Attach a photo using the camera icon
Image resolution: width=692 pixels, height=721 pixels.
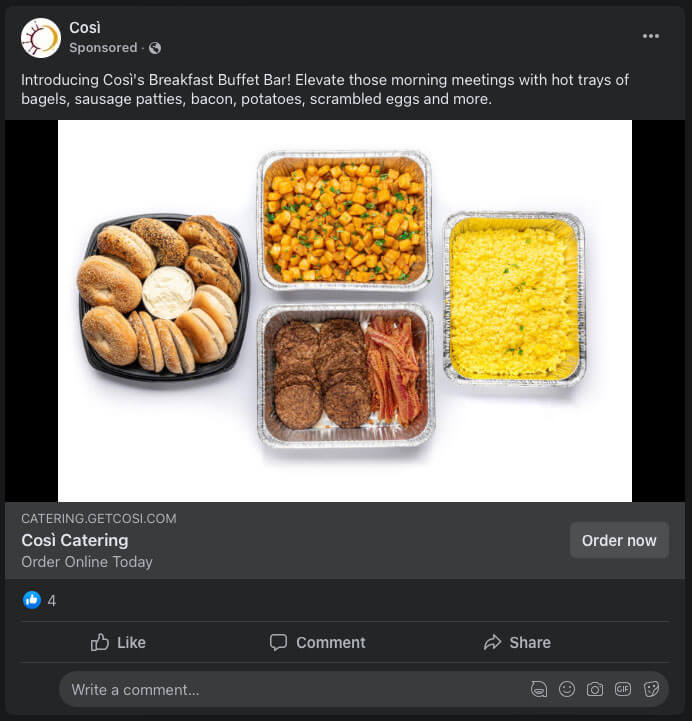(x=595, y=689)
